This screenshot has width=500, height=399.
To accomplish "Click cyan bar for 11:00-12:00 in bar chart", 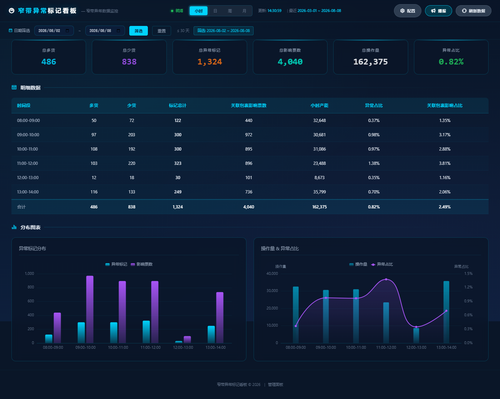I will [x=146, y=332].
